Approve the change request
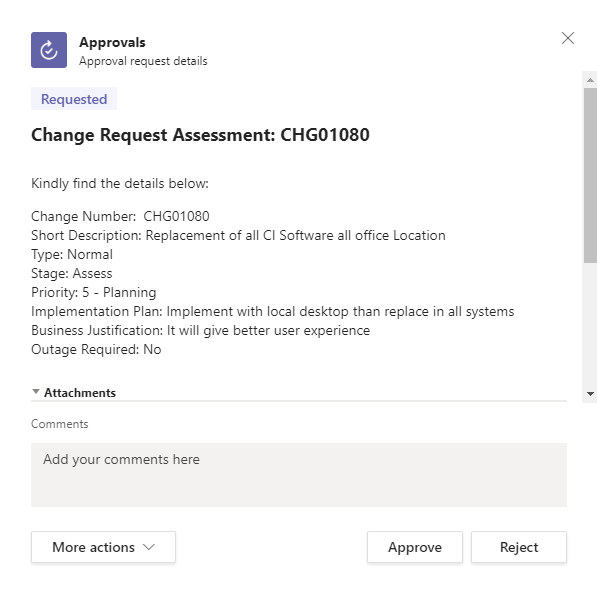This screenshot has width=597, height=591. click(415, 547)
